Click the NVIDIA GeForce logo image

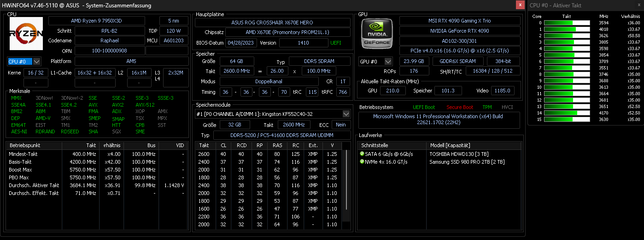(x=377, y=34)
